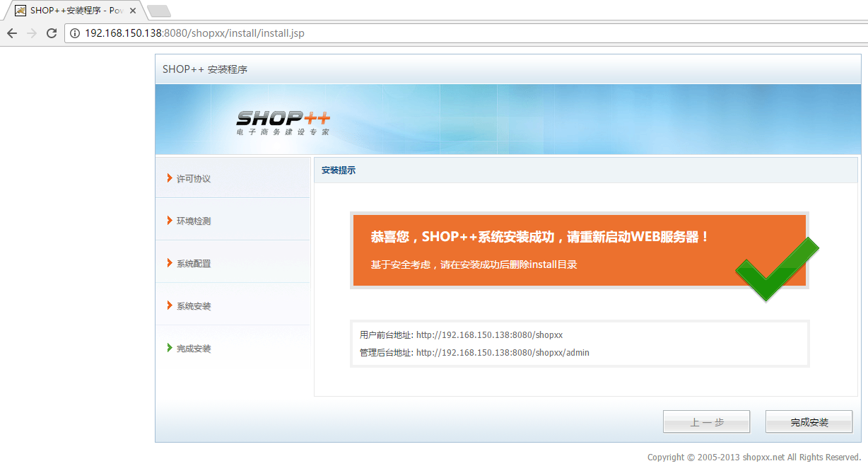Click the 用户前台地址 shopxx URL text

(x=489, y=335)
